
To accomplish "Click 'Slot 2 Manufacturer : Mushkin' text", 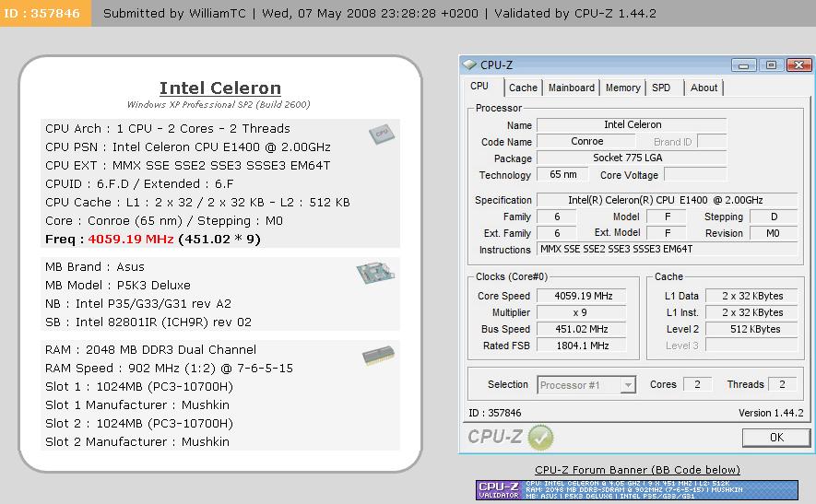I will click(137, 441).
